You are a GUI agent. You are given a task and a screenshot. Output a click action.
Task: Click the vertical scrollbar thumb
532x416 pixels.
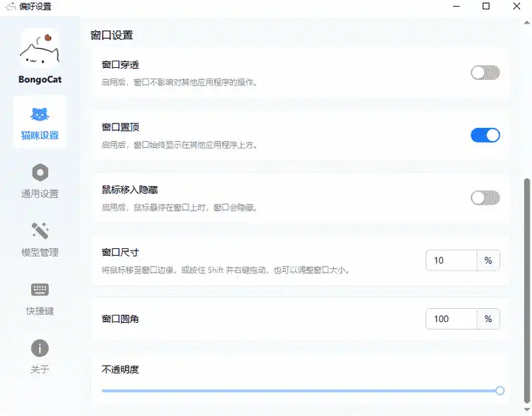[527, 290]
